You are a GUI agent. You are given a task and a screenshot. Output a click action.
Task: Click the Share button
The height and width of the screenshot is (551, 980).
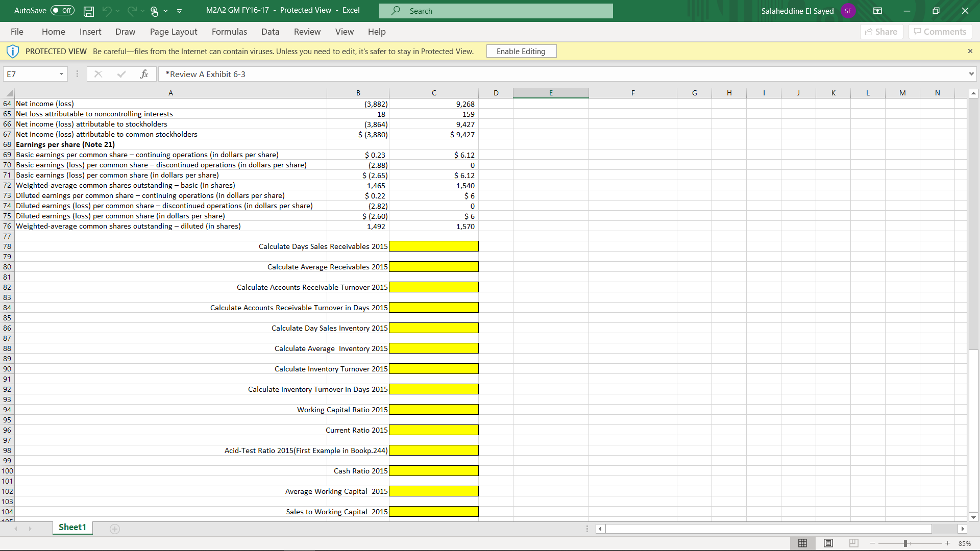click(881, 32)
